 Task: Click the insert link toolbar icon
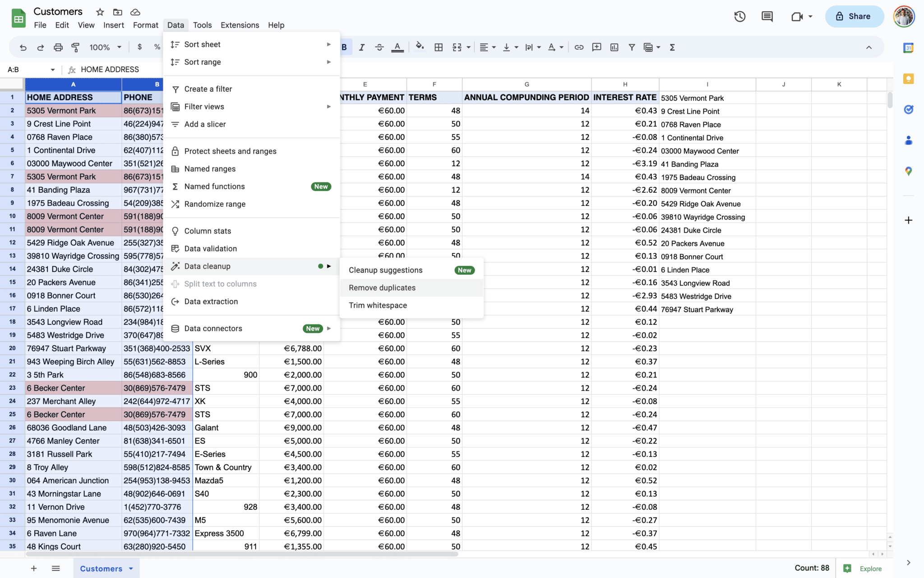(x=579, y=47)
